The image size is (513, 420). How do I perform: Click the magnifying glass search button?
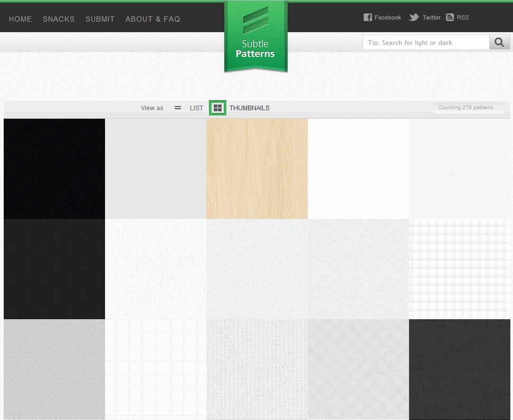coord(499,42)
